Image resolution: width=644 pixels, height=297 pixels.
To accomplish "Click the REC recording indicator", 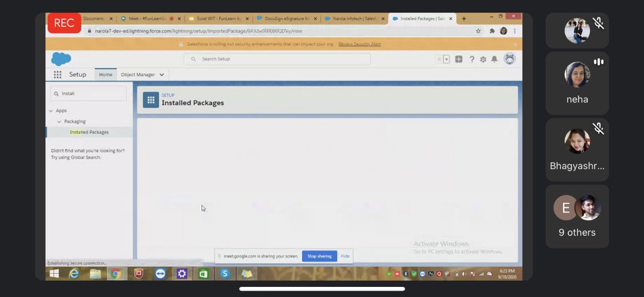I will tap(64, 23).
